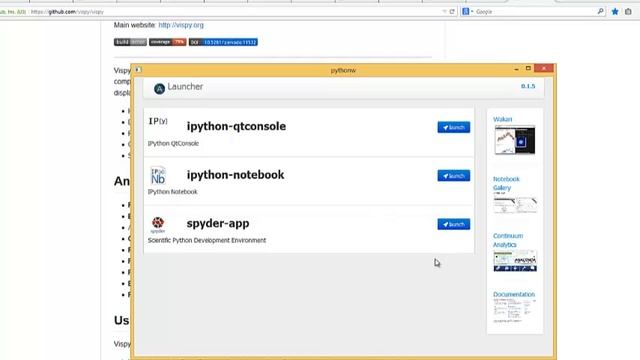640x360 pixels.
Task: Click the Anaconda Launcher logo icon
Action: (159, 88)
